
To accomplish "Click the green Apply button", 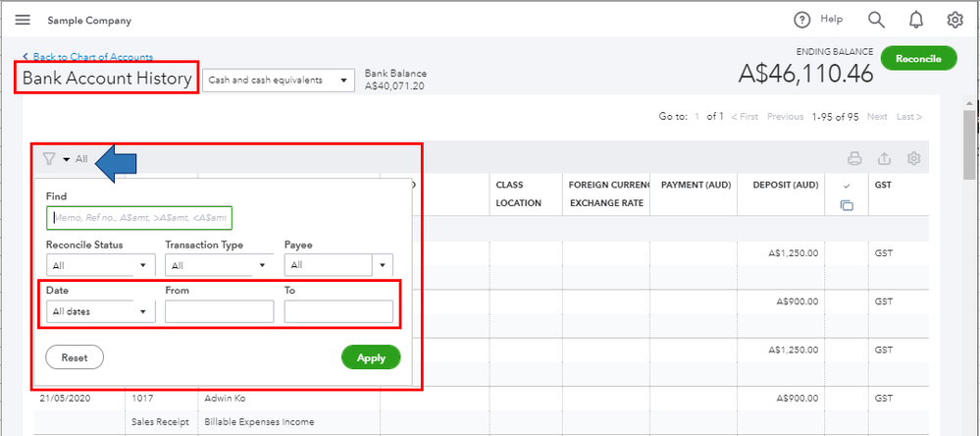I will click(371, 358).
